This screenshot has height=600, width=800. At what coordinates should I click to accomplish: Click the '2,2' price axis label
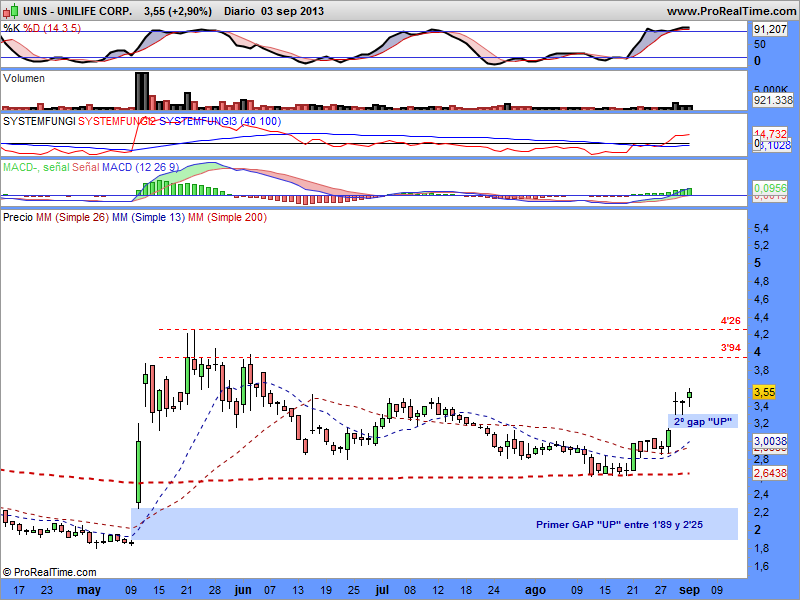click(761, 512)
